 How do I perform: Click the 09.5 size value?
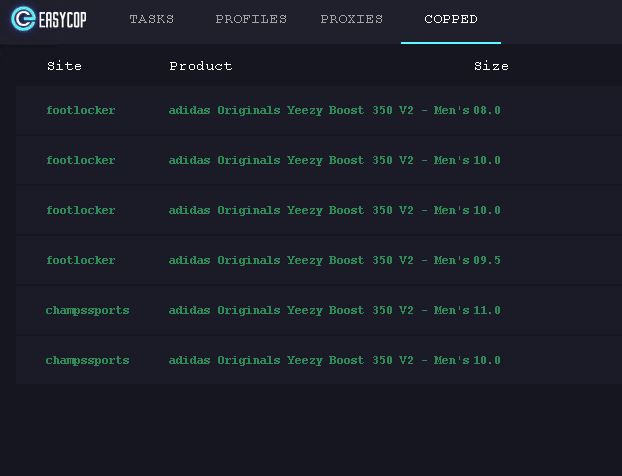(487, 260)
